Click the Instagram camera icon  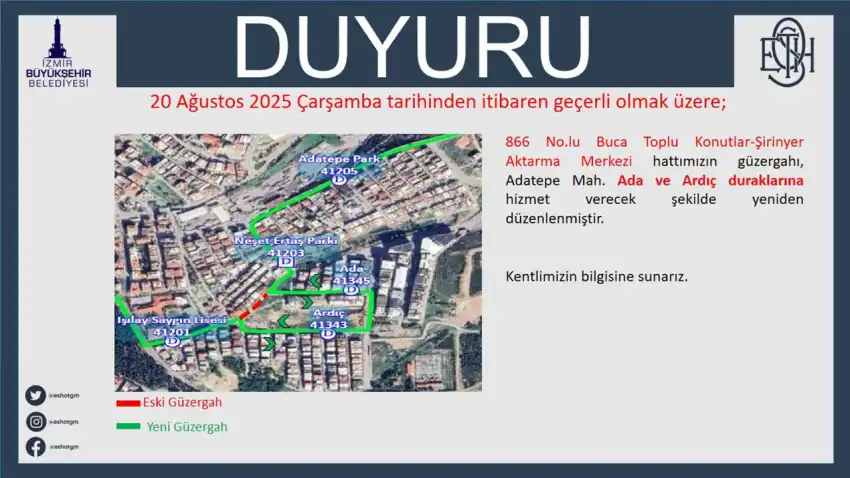click(36, 421)
